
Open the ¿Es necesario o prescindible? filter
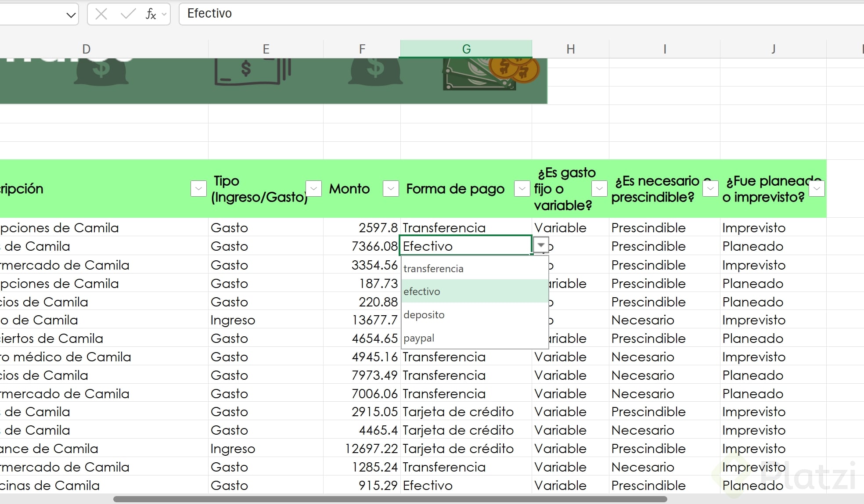(710, 189)
